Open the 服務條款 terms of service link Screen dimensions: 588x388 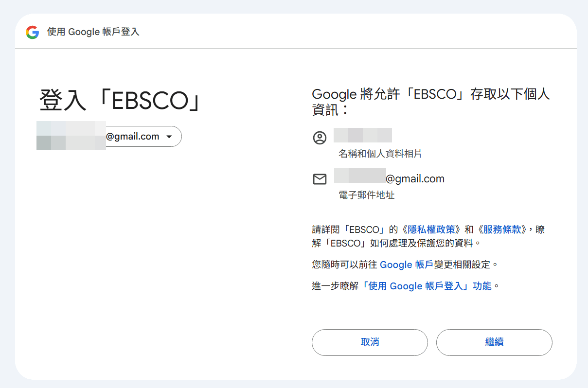502,229
